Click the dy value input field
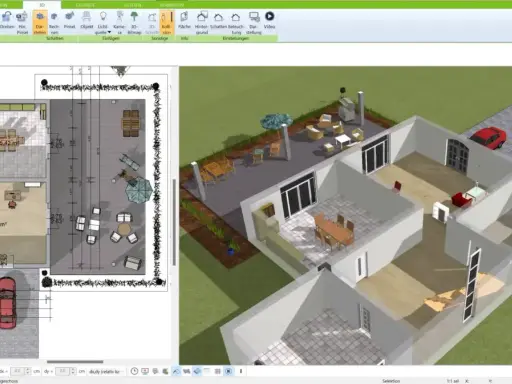512x384 pixels. pos(62,371)
